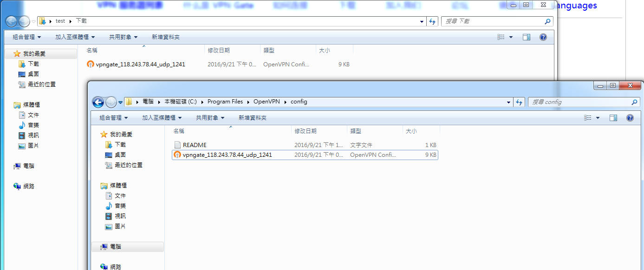This screenshot has width=644, height=270.
Task: Click 電腦 breadcrumb in config address bar
Action: click(x=148, y=102)
